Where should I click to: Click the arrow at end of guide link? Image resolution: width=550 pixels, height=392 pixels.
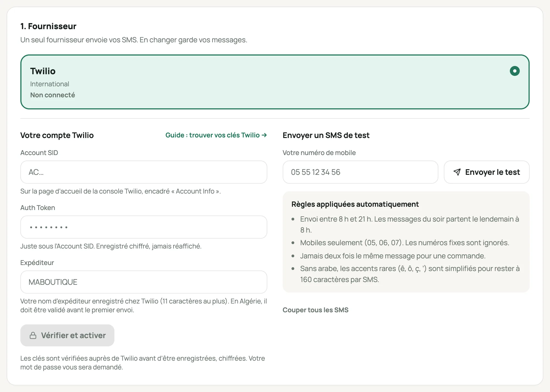coord(264,135)
